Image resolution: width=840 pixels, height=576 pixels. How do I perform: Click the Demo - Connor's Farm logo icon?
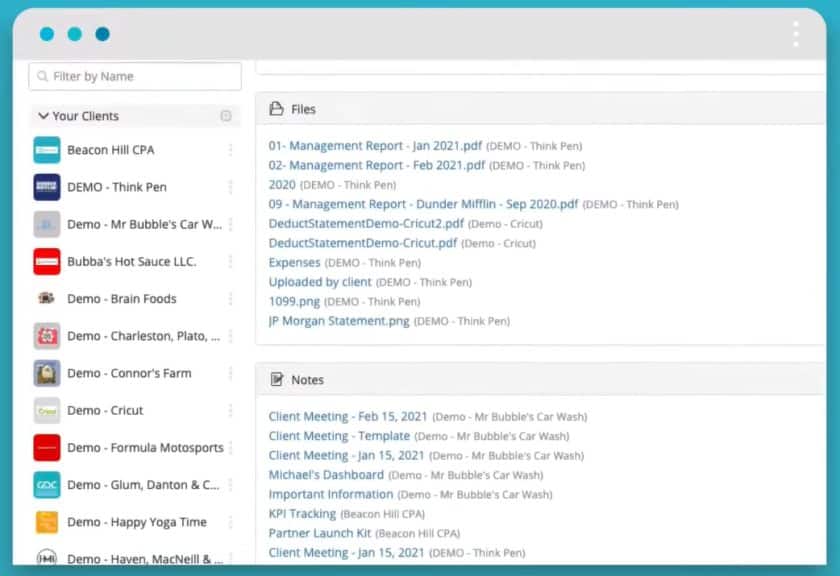click(x=47, y=373)
